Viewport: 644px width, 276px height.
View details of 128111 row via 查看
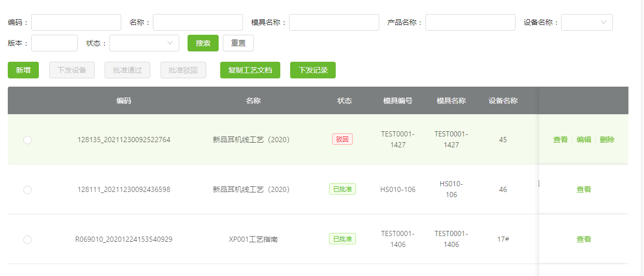pyautogui.click(x=584, y=189)
